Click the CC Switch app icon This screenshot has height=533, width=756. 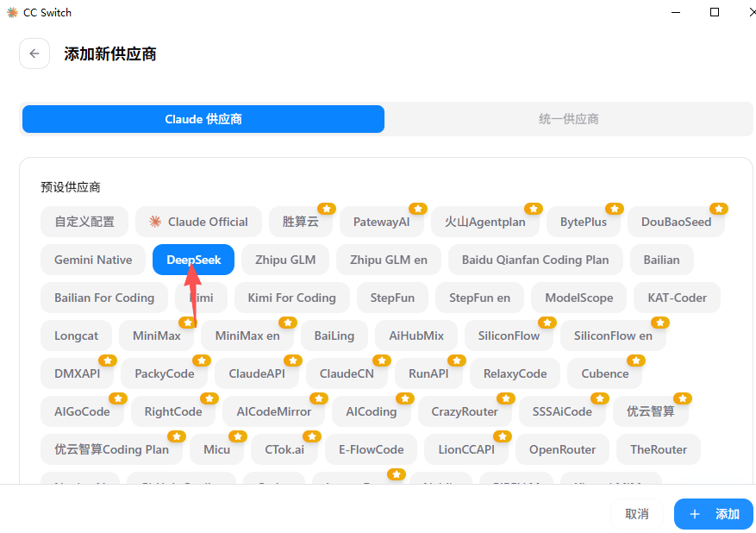click(12, 13)
